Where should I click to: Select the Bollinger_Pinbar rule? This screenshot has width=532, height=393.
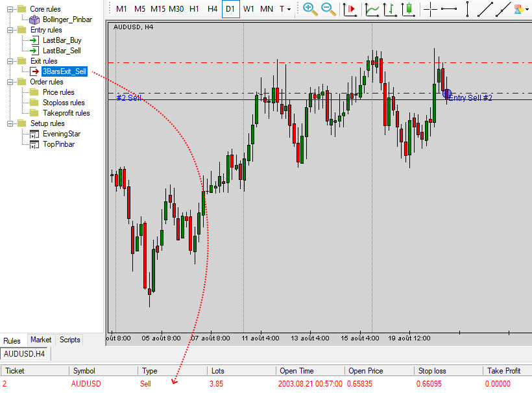click(x=67, y=19)
